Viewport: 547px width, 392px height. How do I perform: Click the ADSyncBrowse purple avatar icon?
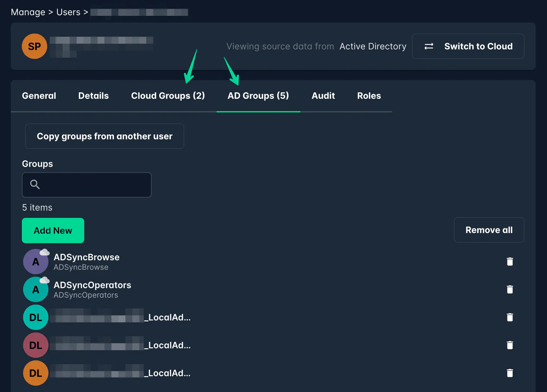36,262
